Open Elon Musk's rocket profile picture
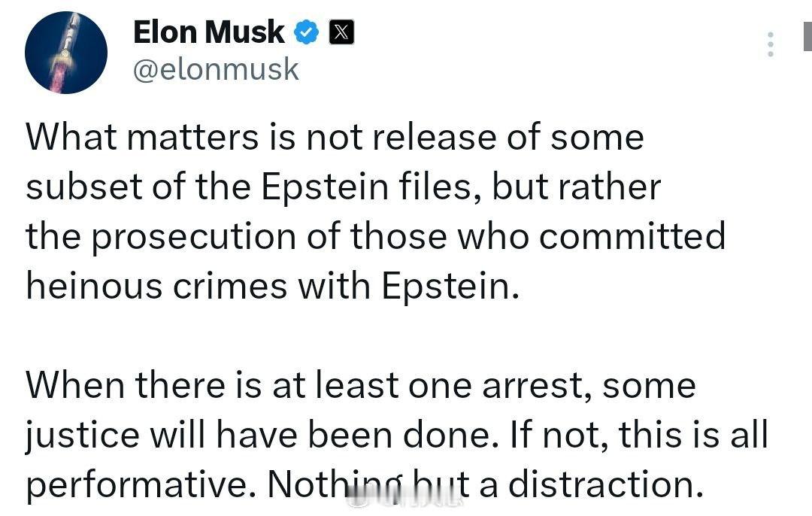 click(x=66, y=53)
